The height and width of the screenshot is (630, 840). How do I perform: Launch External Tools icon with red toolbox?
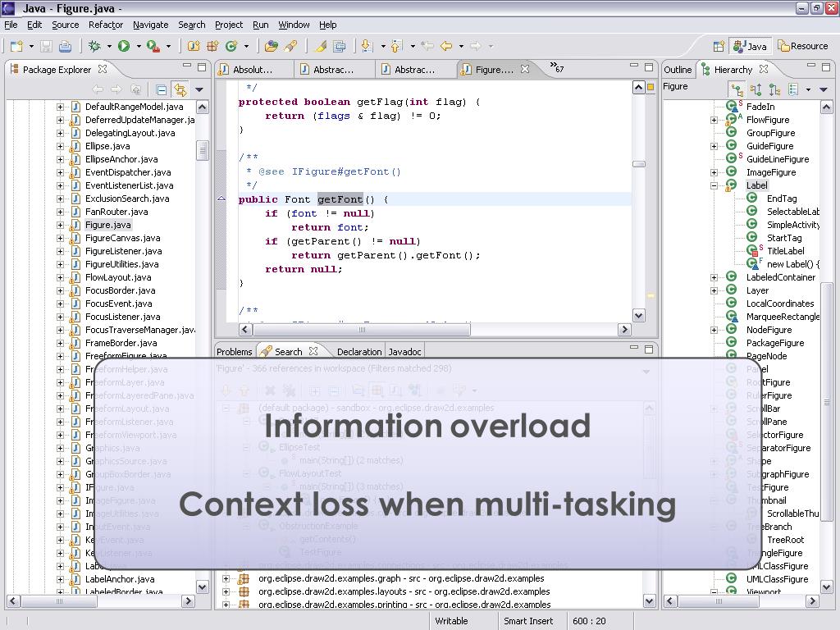pos(153,47)
